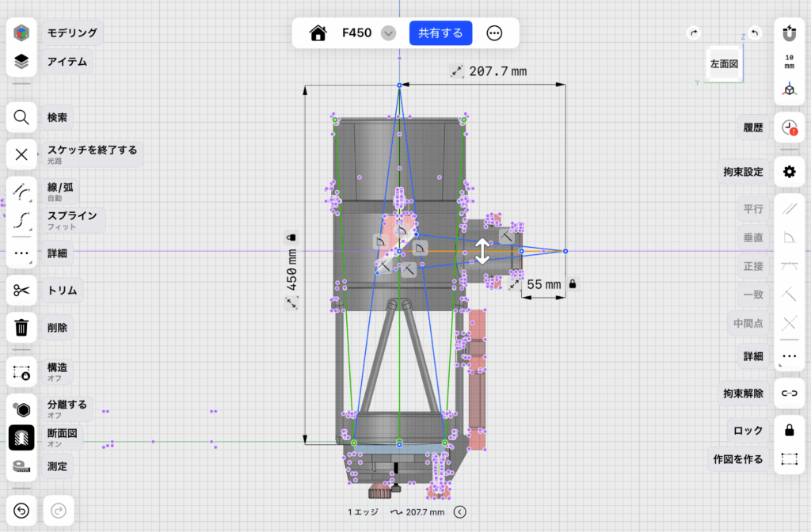Expand the F450 document name dropdown
This screenshot has height=532, width=811.
coord(388,33)
